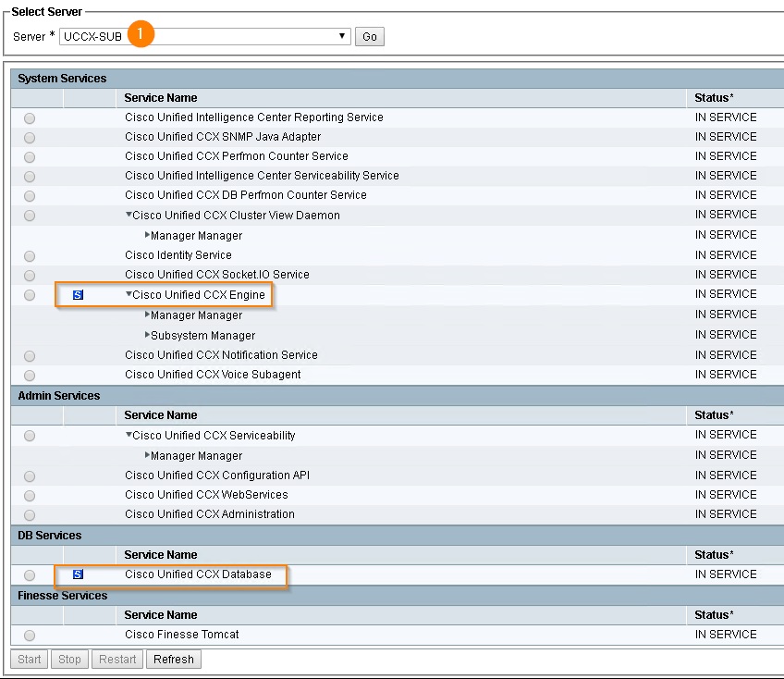Viewport: 784px width, 679px height.
Task: Click Cisco Unified CCX SNMP Java Adapter text
Action: pos(223,137)
